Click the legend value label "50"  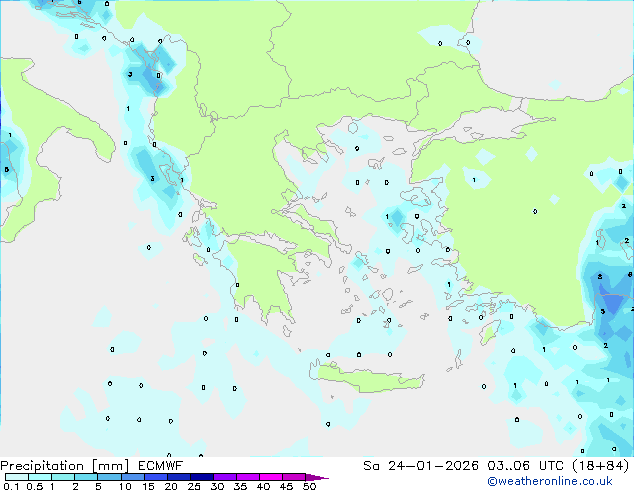coord(309,486)
